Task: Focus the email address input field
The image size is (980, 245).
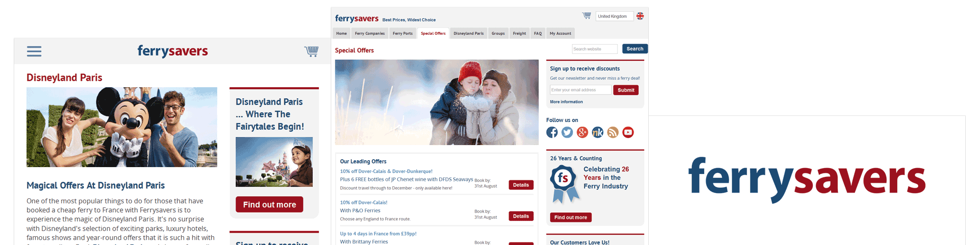Action: (x=581, y=90)
